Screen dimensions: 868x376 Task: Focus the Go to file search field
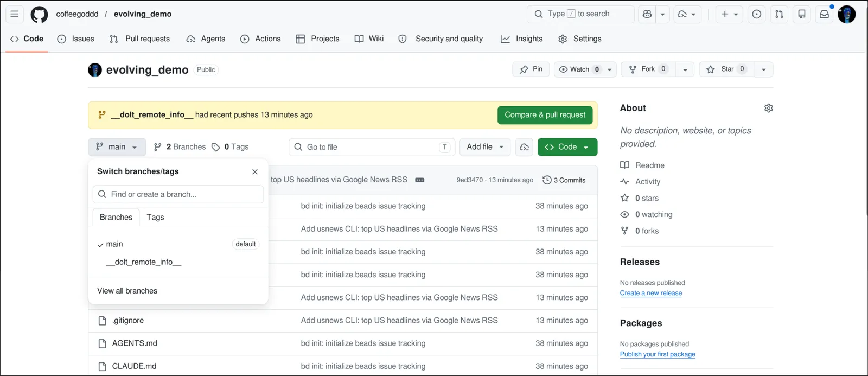(372, 147)
